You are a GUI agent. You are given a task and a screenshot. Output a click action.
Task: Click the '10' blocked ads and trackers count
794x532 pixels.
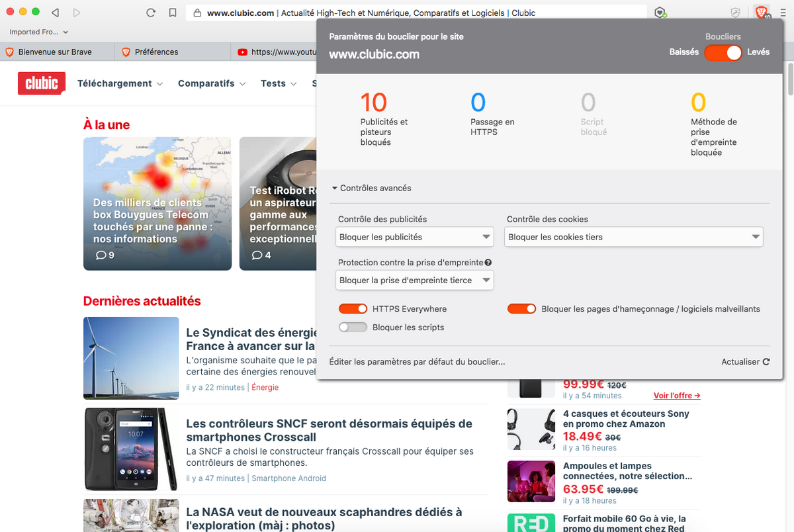tap(374, 103)
